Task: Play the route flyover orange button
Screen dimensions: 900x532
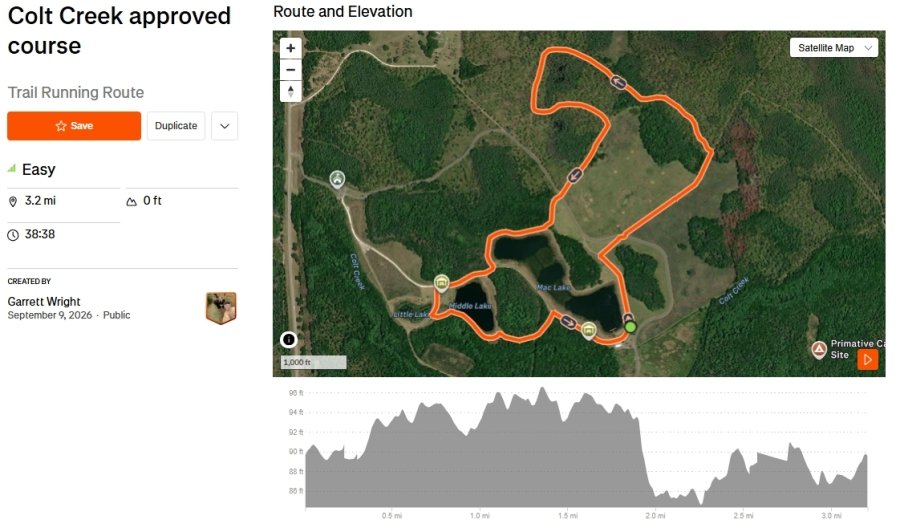Action: pyautogui.click(x=867, y=360)
